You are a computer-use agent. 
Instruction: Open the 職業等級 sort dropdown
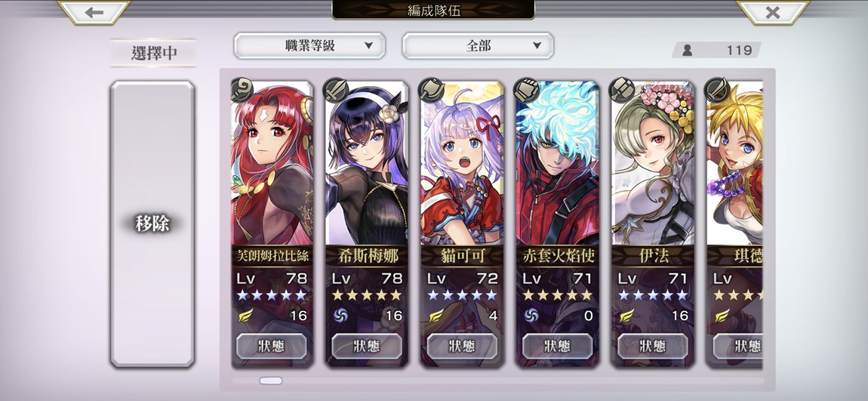click(x=309, y=46)
